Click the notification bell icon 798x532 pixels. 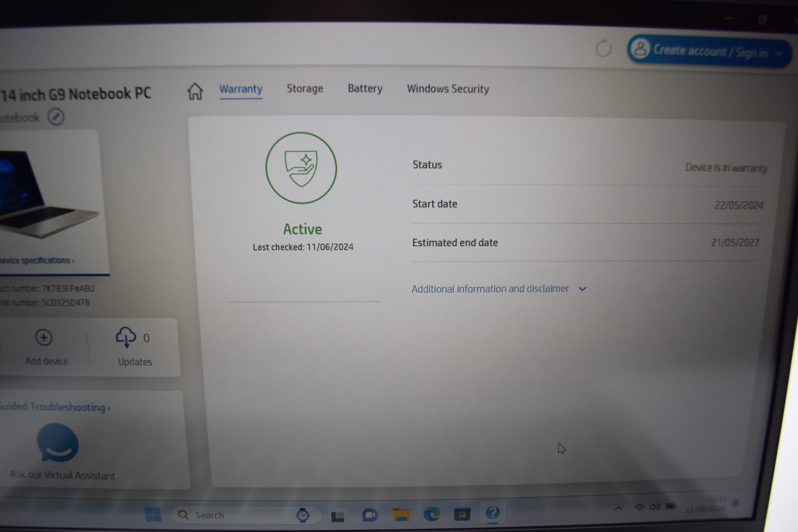pos(736,503)
